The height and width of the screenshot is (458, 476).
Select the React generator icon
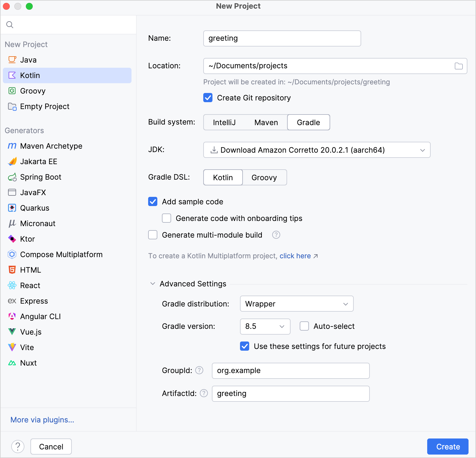point(12,285)
